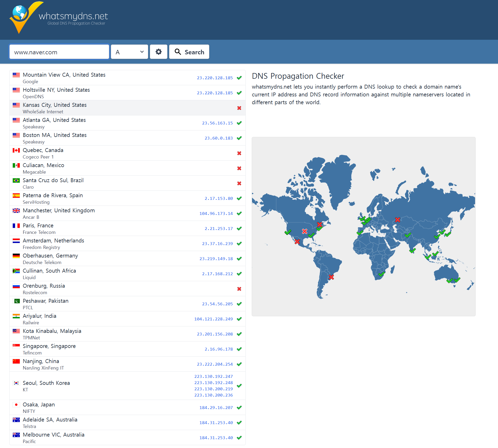
Task: Click the green check for Seoul, South Korea
Action: click(x=239, y=386)
